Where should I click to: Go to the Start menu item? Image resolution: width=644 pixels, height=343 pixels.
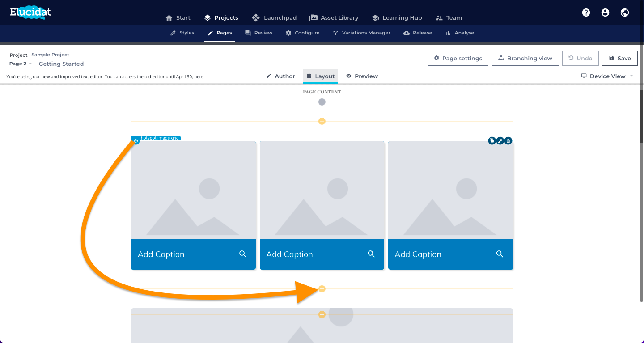tap(178, 18)
